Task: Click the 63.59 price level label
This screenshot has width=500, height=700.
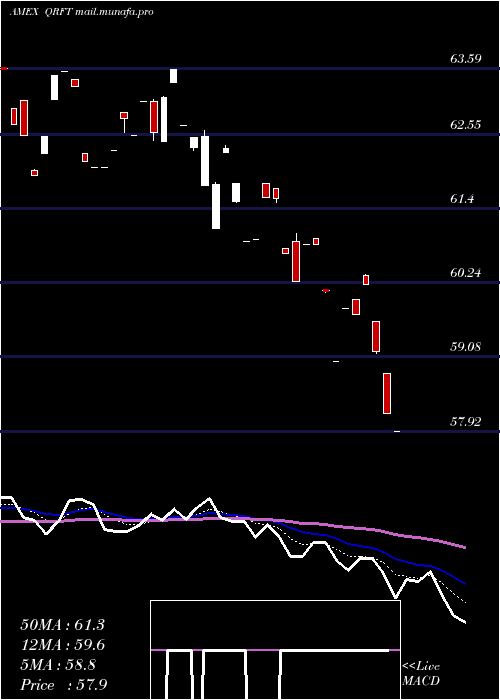Action: (x=466, y=58)
